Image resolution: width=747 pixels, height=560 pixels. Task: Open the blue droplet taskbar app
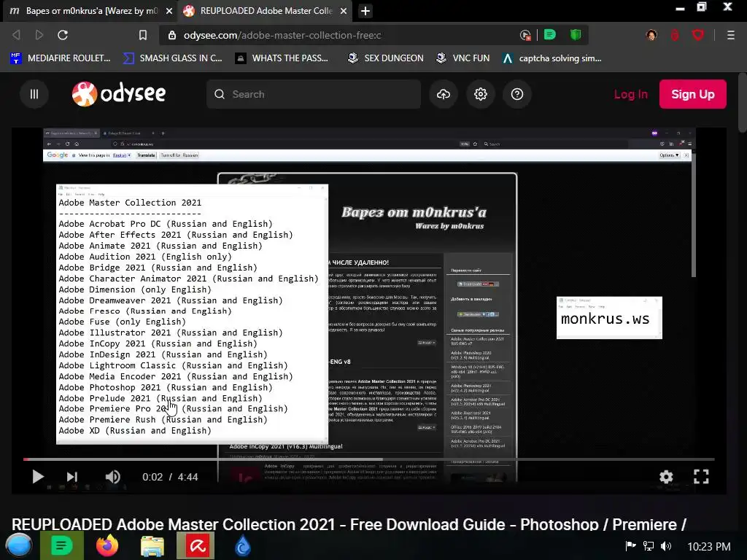(242, 545)
